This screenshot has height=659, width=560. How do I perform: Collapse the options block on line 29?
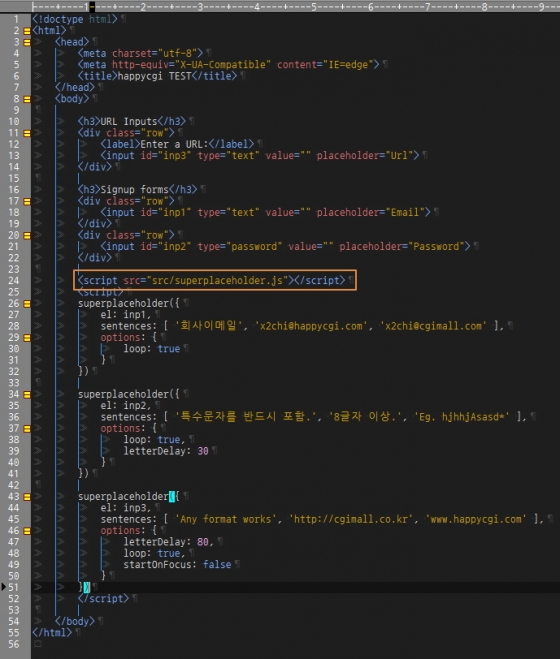[x=26, y=337]
